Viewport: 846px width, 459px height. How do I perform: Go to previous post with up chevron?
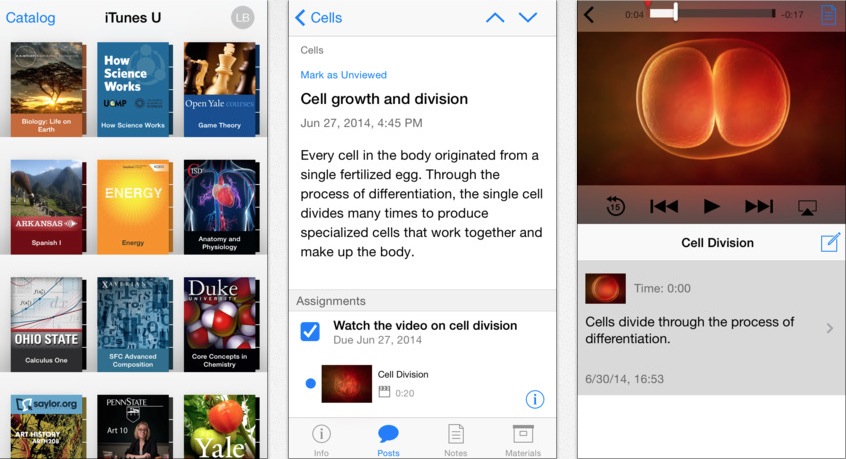[495, 18]
